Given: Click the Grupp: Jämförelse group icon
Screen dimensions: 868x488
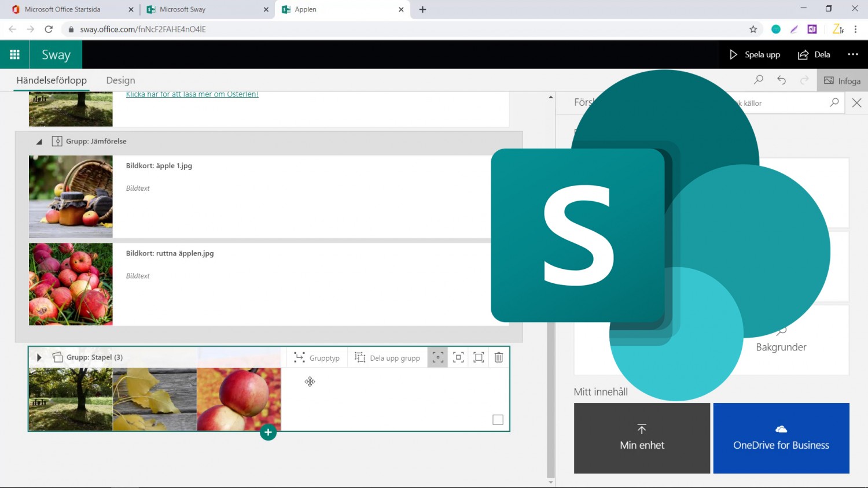Looking at the screenshot, I should point(57,141).
